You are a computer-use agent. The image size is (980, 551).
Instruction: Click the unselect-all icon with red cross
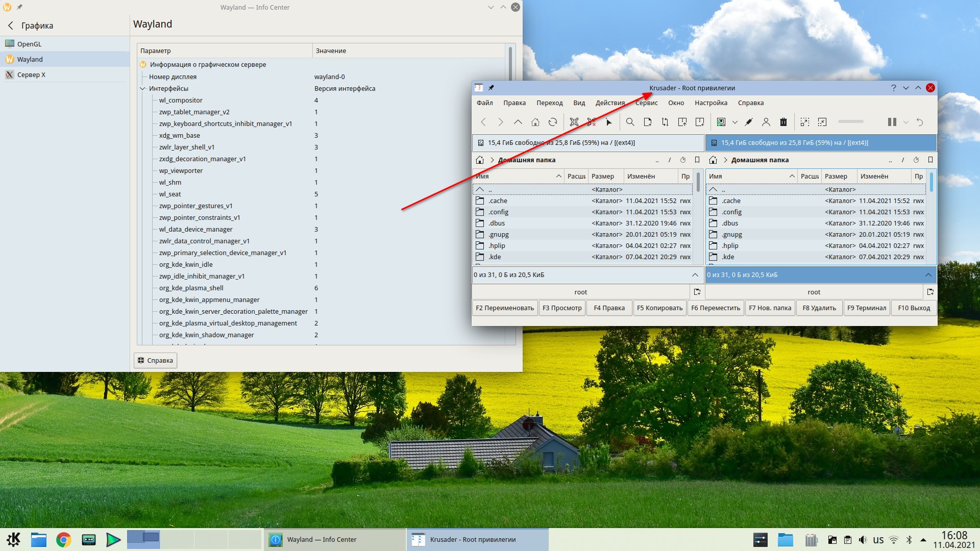[591, 122]
